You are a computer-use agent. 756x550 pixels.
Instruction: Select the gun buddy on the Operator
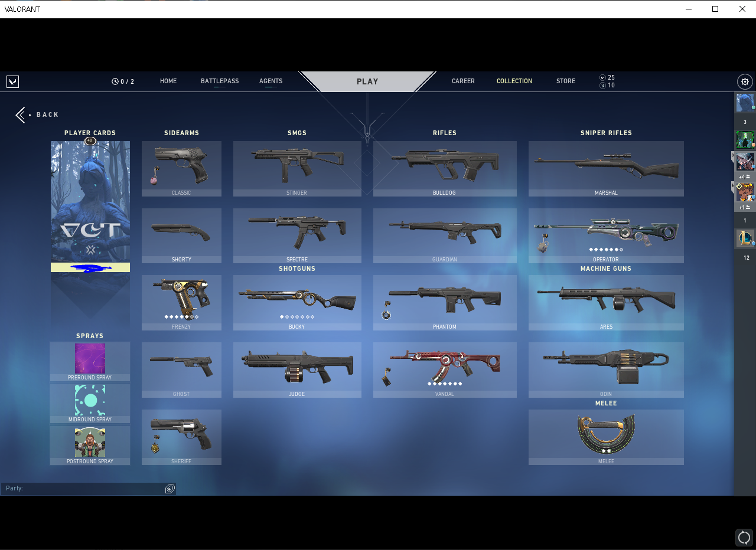pos(542,243)
